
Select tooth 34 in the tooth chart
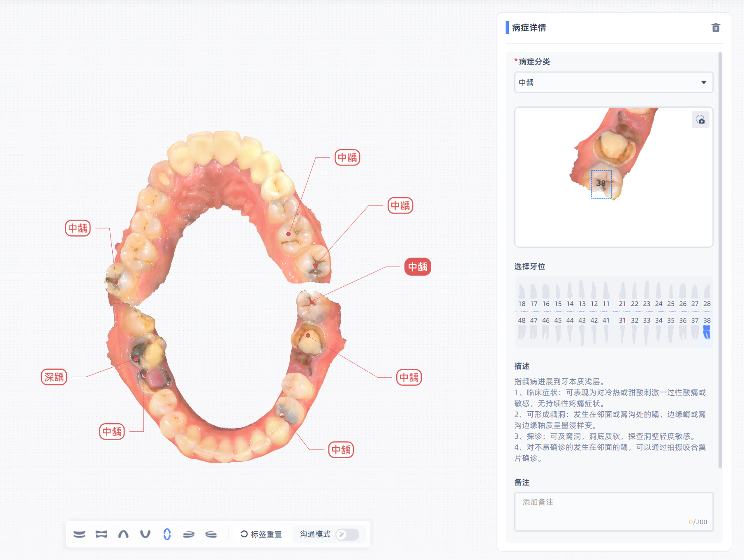click(659, 330)
